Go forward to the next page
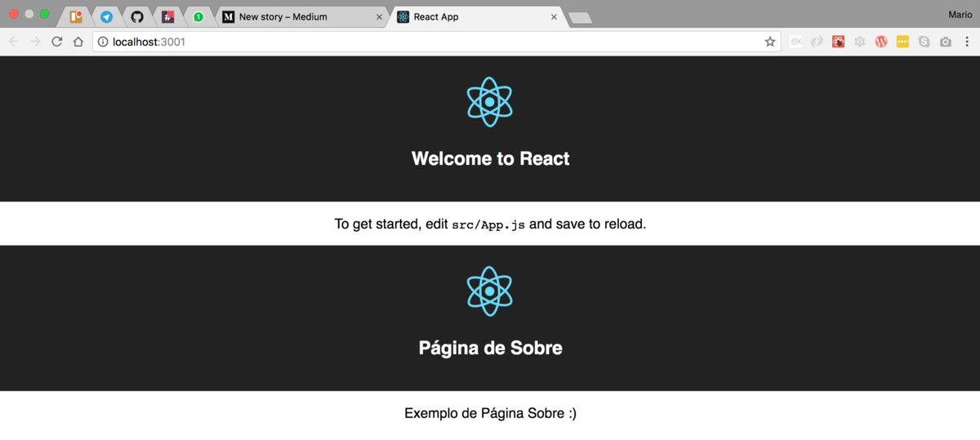980x440 pixels. [35, 42]
